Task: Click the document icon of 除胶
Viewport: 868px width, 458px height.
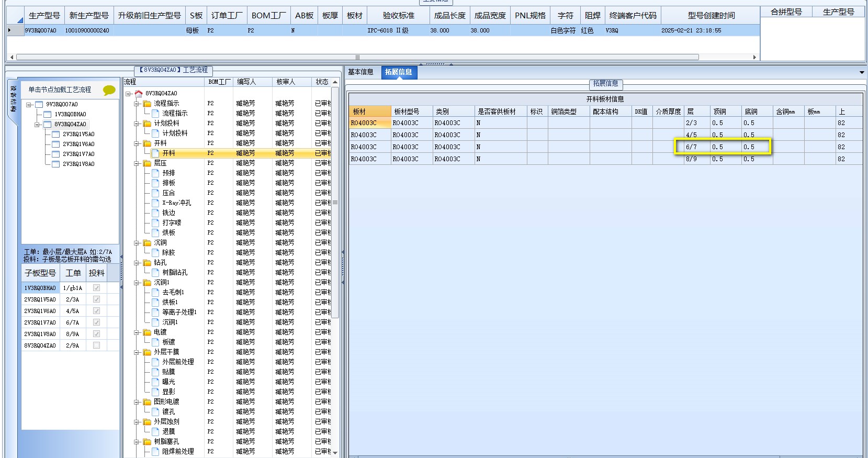Action: coord(155,252)
